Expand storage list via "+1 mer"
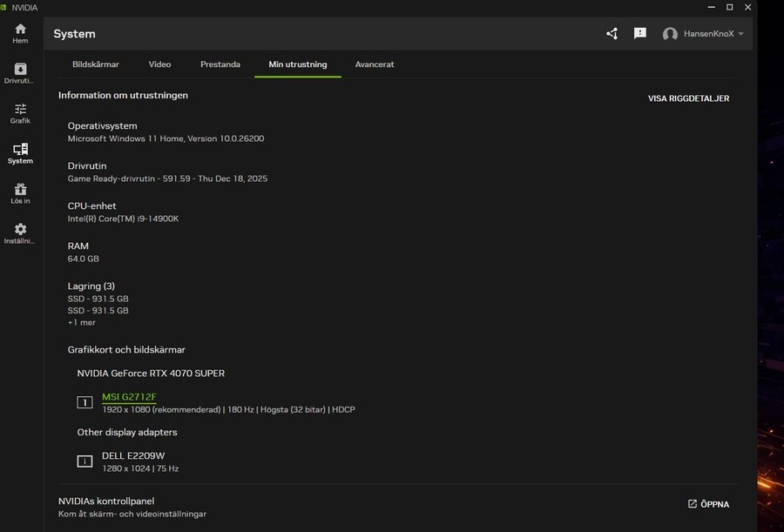 (x=82, y=323)
